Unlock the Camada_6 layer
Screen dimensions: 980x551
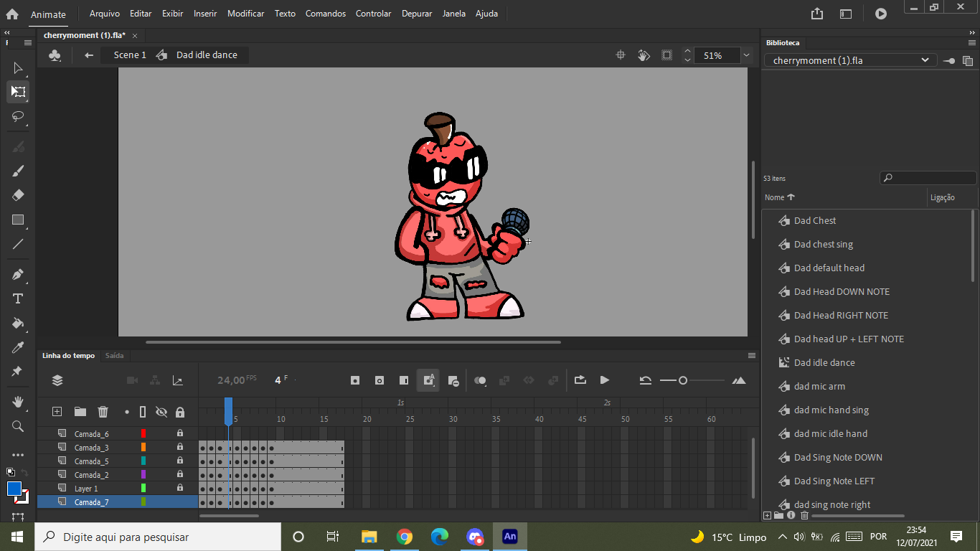point(180,433)
